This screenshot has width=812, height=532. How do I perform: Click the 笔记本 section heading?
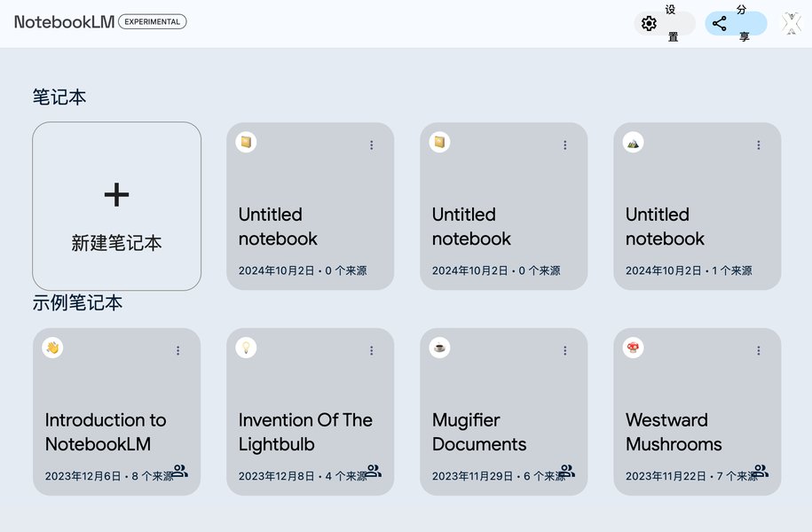(x=59, y=97)
